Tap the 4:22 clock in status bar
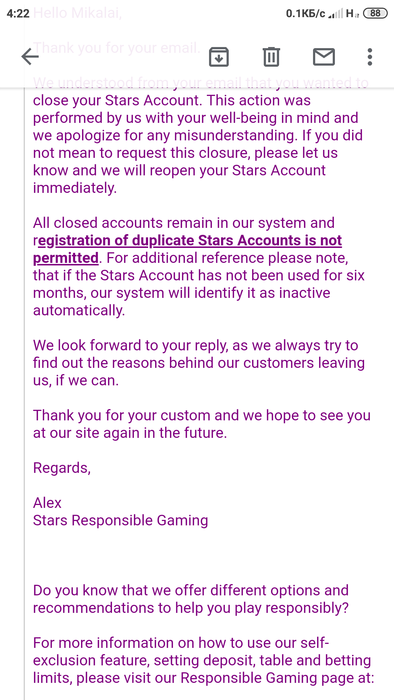 [18, 13]
